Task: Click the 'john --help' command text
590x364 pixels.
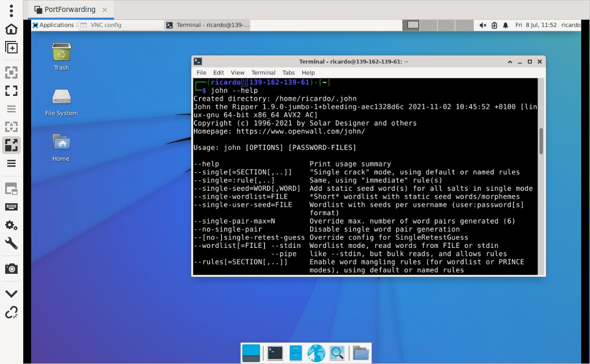Action: coord(234,90)
